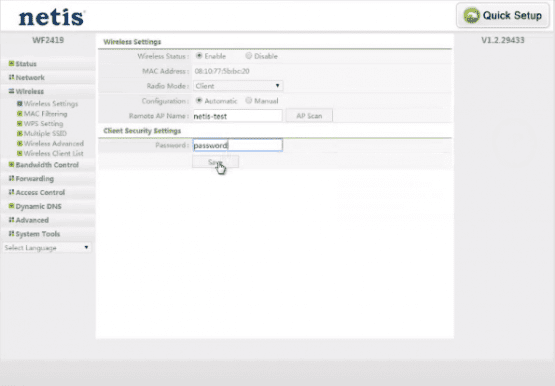Select the Enable wireless status radio

[199, 56]
